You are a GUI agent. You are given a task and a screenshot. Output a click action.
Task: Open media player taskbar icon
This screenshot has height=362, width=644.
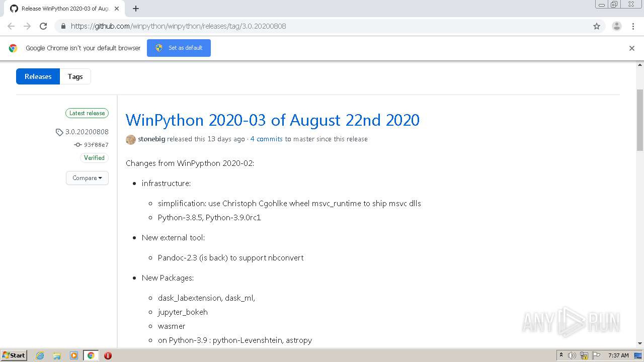[x=74, y=355]
